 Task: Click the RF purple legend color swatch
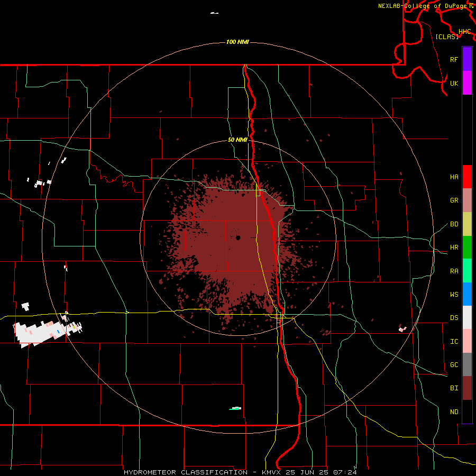coord(467,59)
